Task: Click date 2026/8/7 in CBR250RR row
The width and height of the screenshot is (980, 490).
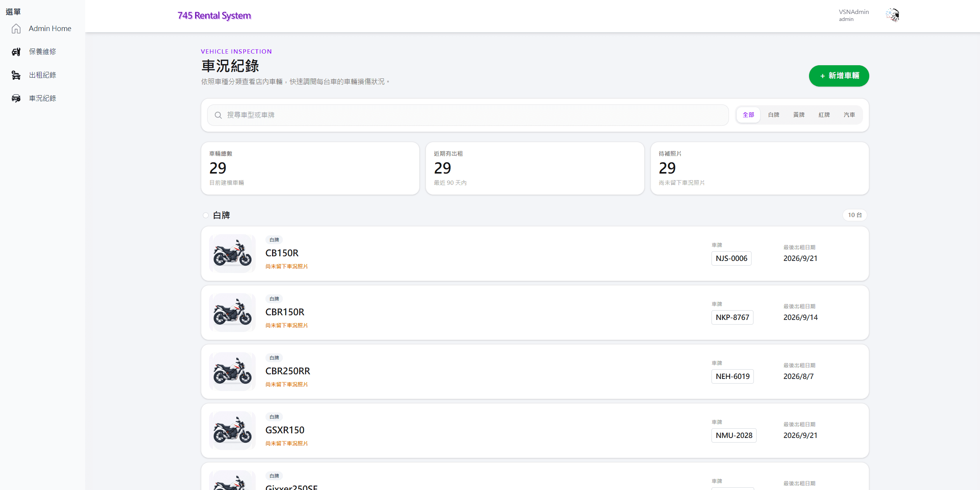Action: (x=799, y=377)
